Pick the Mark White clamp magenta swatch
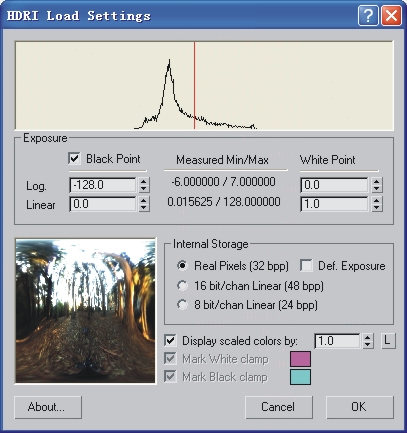Screen dimensions: 407x433 pos(300,359)
